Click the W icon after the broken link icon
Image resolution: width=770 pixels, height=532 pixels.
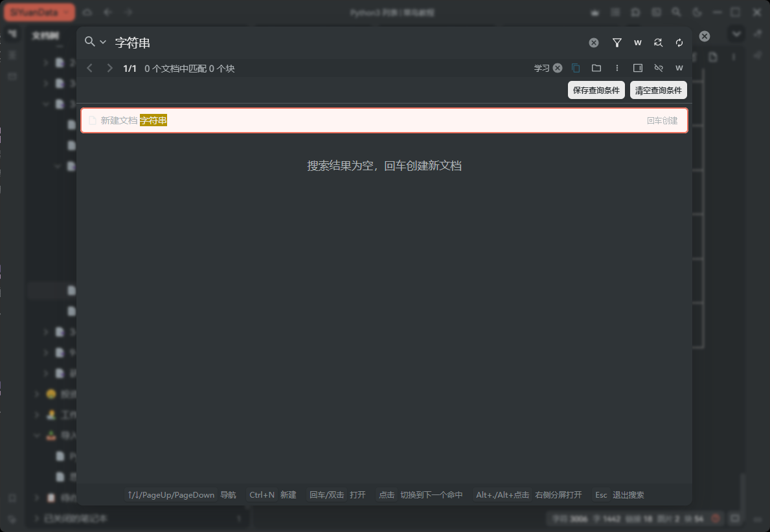point(679,68)
